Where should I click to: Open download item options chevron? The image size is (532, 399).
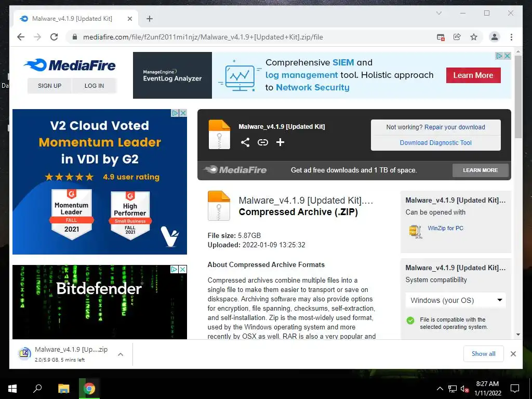[x=121, y=354]
